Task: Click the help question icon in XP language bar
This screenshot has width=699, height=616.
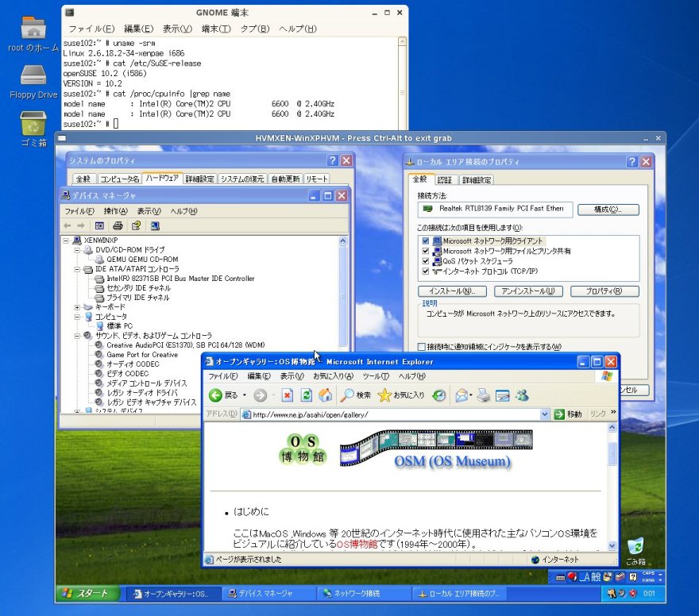Action: coord(633,577)
